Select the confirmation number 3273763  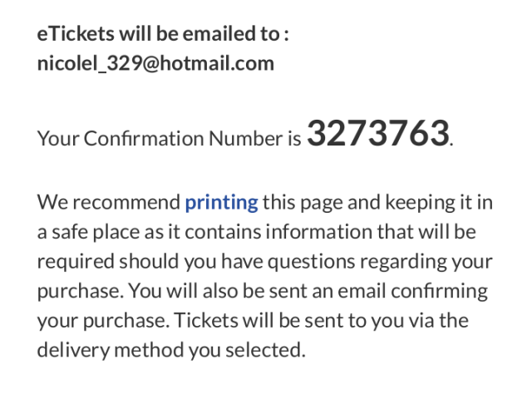click(x=378, y=133)
